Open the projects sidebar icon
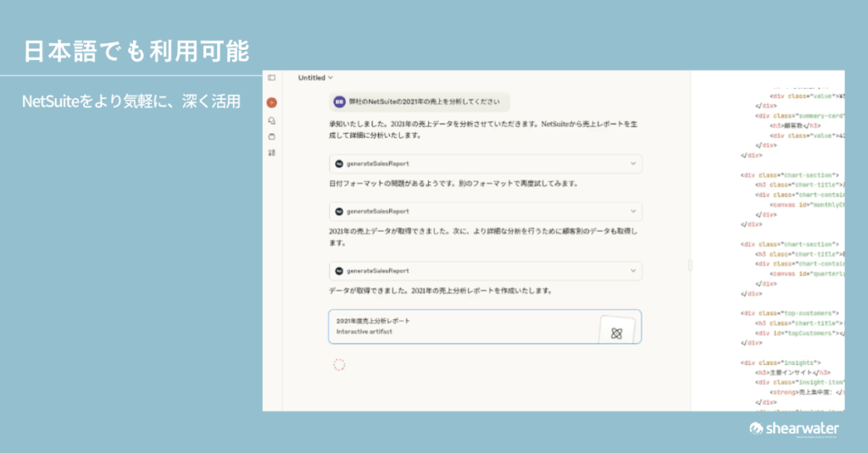 (x=272, y=136)
